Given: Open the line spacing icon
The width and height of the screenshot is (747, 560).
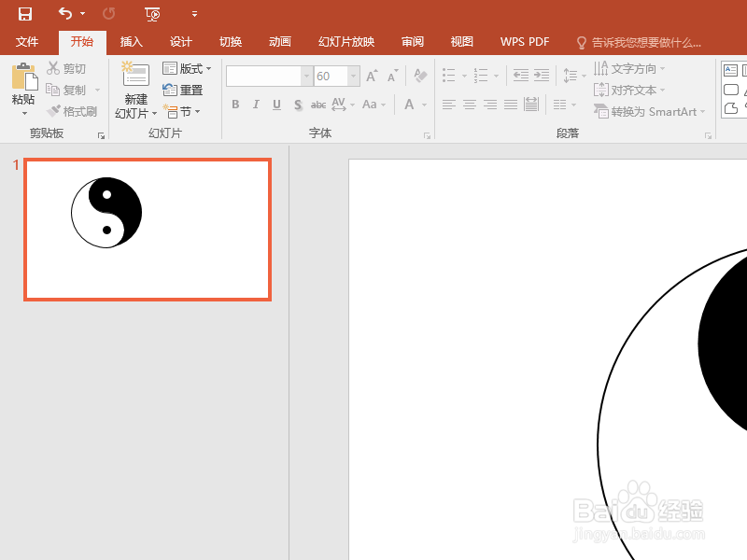Looking at the screenshot, I should [571, 76].
